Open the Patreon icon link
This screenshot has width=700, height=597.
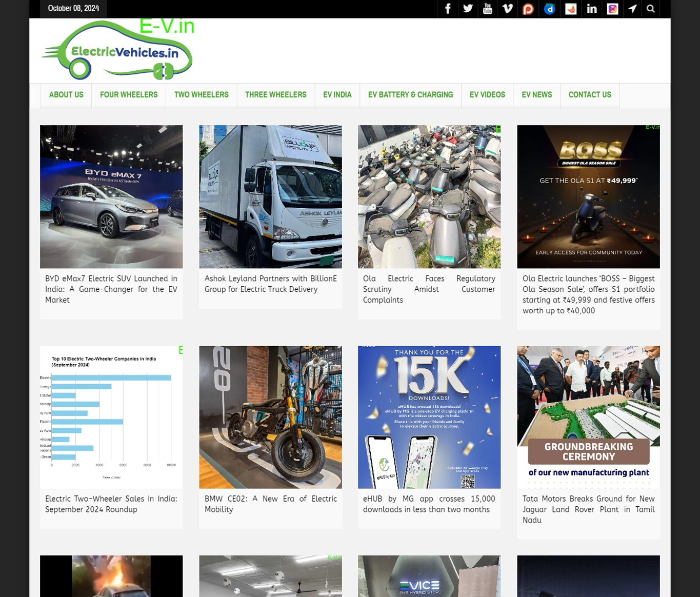tap(528, 9)
